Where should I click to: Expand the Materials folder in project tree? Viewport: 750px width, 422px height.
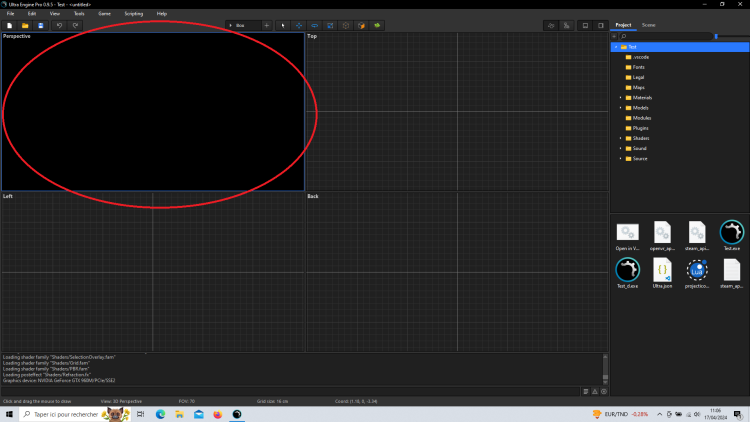619,97
